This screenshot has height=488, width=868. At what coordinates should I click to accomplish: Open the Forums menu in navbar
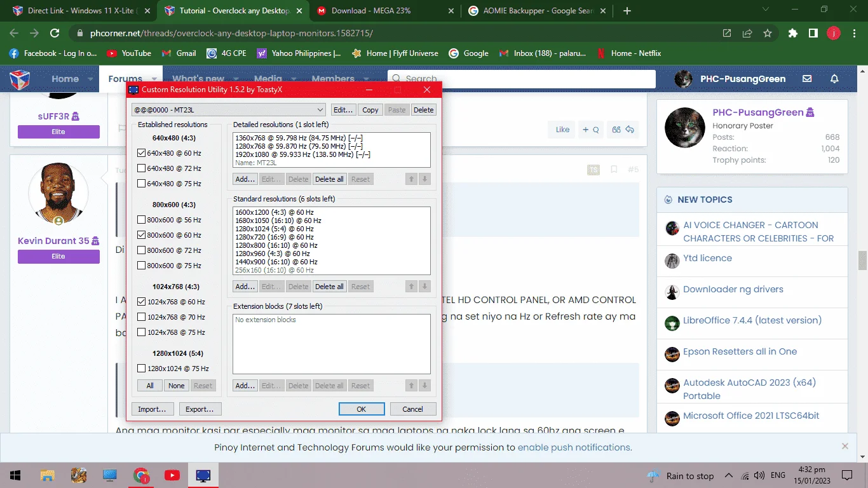[125, 79]
